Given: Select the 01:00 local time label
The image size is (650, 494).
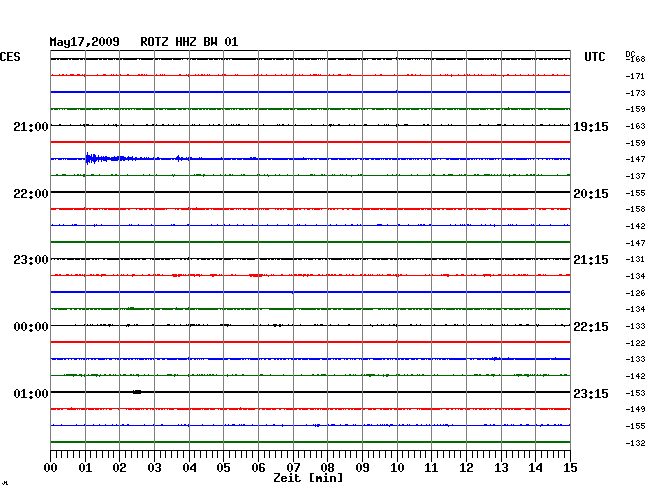Looking at the screenshot, I should coord(31,393).
